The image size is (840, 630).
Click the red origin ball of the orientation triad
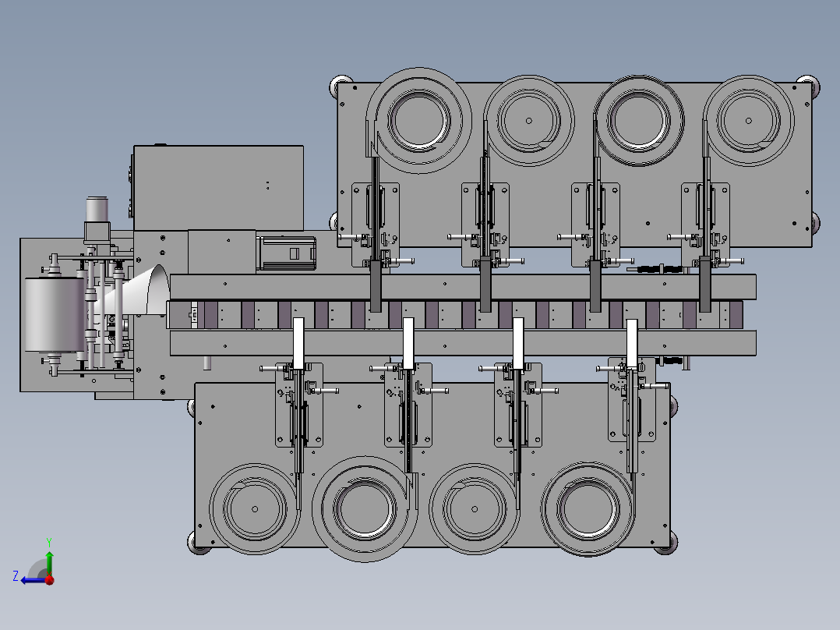tap(50, 579)
